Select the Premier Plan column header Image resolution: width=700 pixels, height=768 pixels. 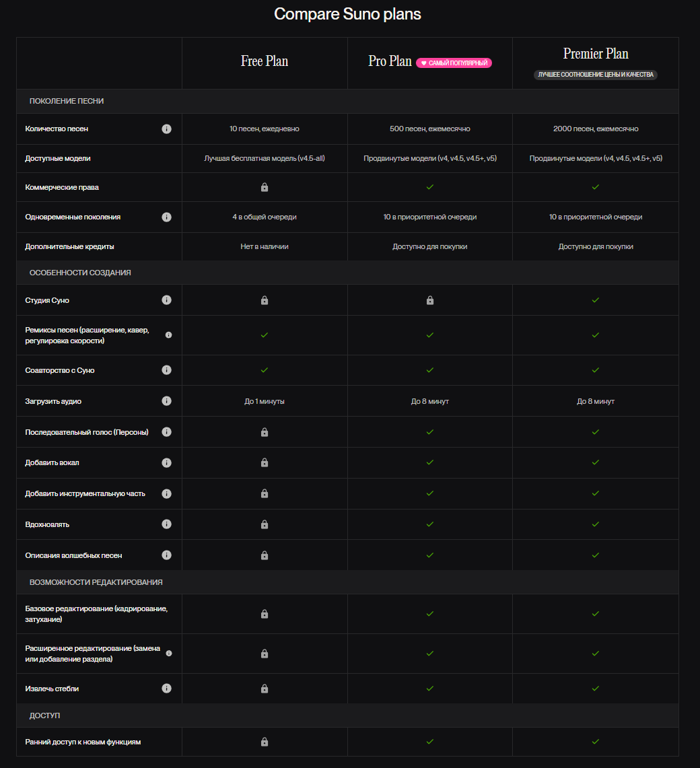[x=596, y=54]
